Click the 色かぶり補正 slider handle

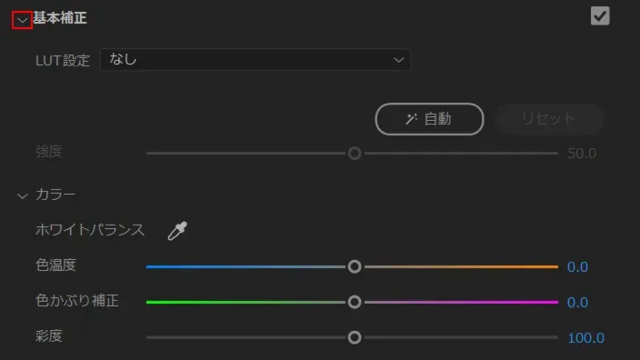(x=354, y=302)
